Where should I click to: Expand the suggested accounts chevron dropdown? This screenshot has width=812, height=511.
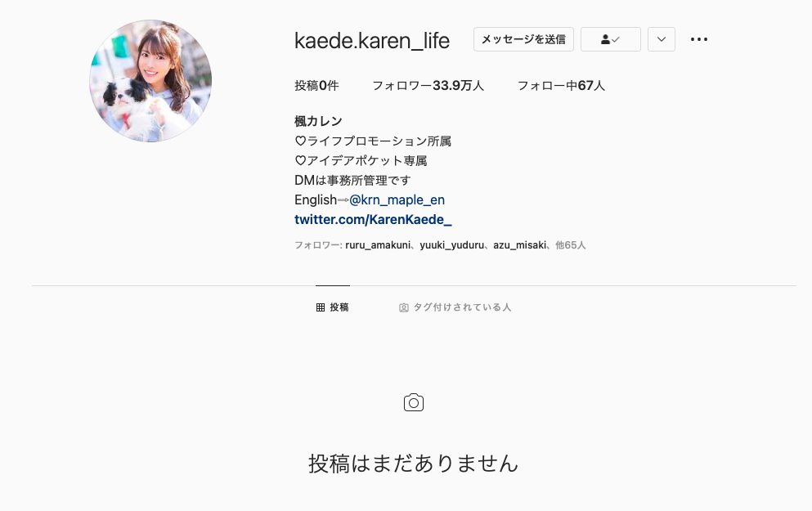(662, 39)
